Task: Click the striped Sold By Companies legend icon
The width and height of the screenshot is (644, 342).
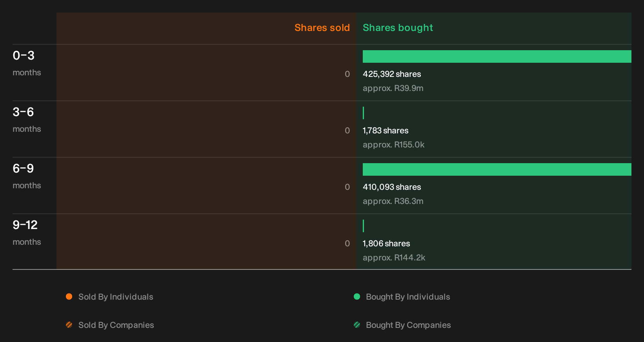Action: 69,325
